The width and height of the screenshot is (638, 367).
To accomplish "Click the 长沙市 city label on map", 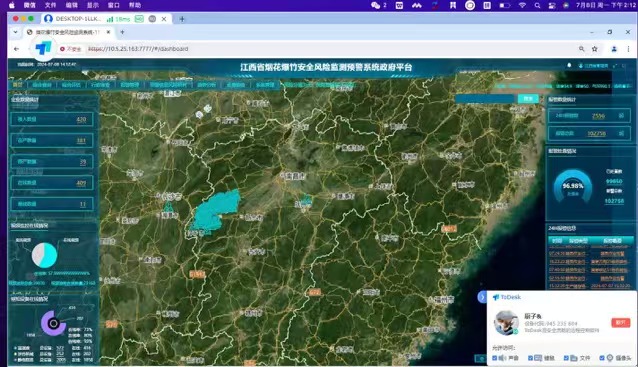I will (x=172, y=196).
